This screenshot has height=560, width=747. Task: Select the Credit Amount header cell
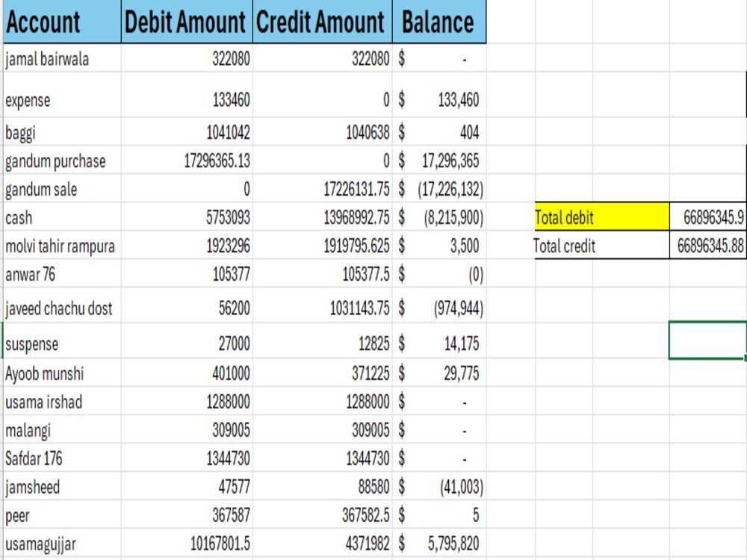click(x=323, y=22)
